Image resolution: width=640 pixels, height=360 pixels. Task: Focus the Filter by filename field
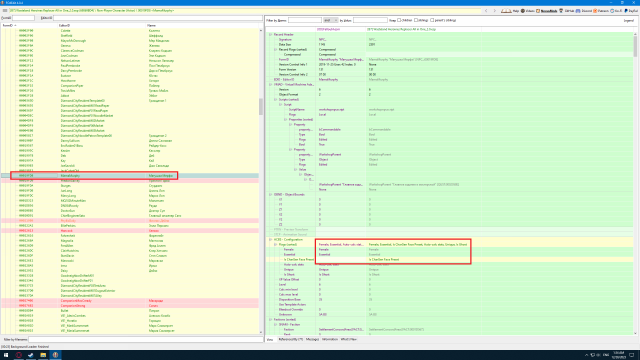point(145,339)
